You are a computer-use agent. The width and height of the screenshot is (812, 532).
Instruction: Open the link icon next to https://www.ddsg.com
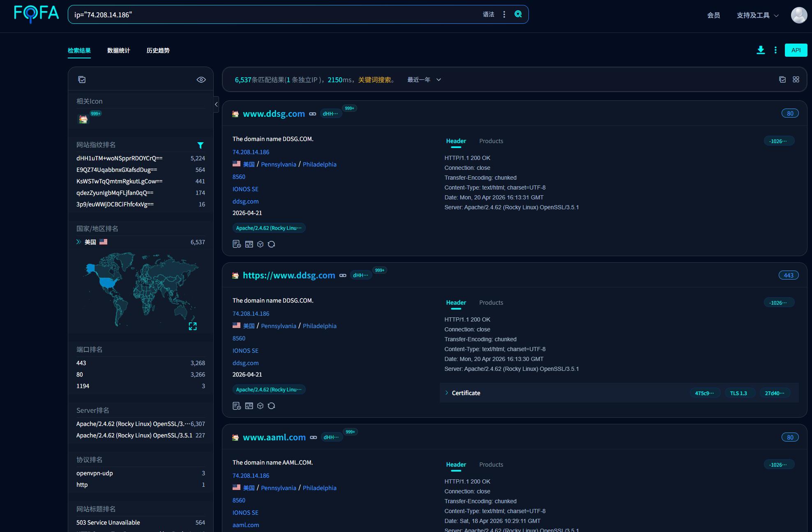343,275
